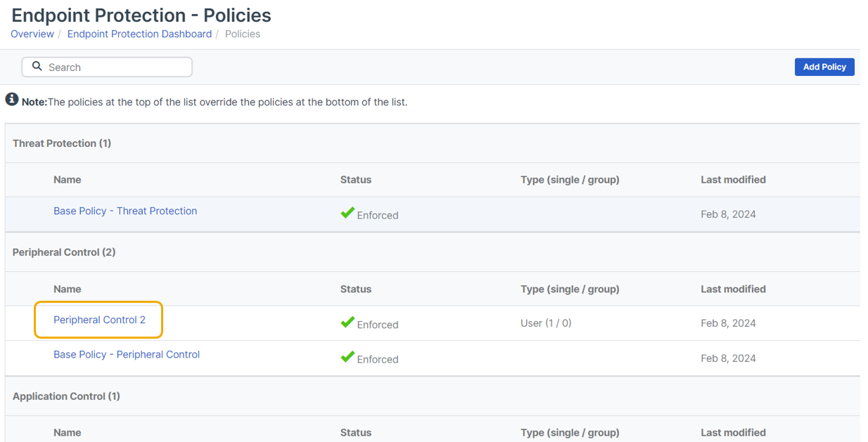Click the info icon beside Note
Viewport: 868px width, 442px height.
coord(12,100)
